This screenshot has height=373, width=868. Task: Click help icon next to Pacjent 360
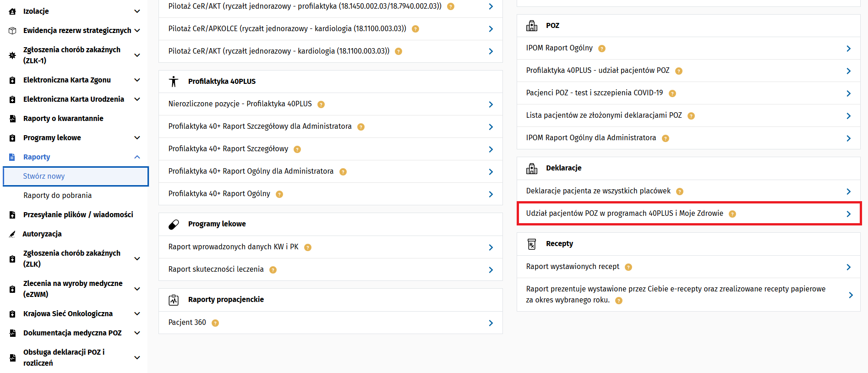pyautogui.click(x=215, y=323)
